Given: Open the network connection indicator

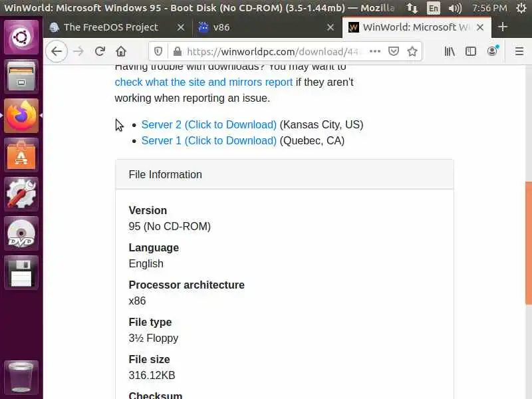Looking at the screenshot, I should coord(412,8).
